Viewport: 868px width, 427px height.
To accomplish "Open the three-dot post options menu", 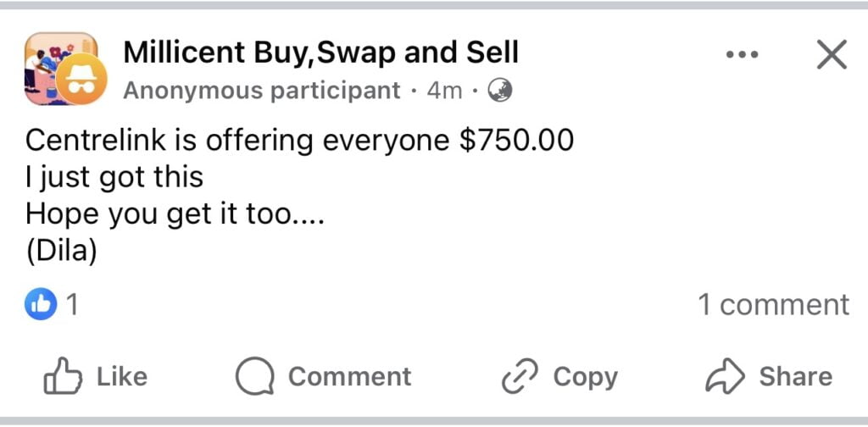I will pyautogui.click(x=743, y=55).
